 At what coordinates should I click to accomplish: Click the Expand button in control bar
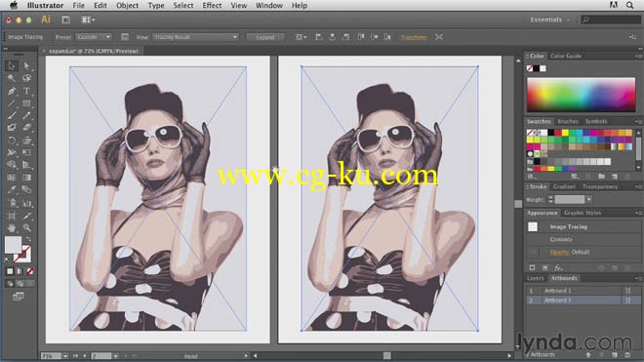tap(264, 37)
